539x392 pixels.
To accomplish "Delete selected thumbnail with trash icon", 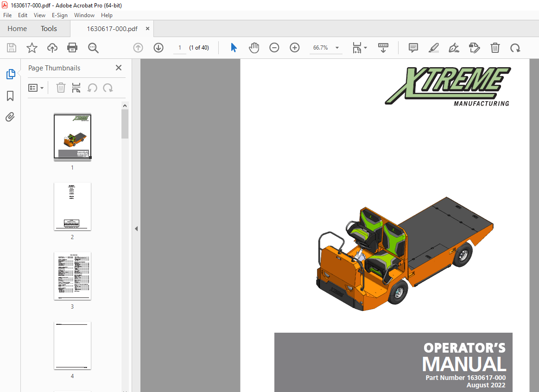I will click(61, 88).
